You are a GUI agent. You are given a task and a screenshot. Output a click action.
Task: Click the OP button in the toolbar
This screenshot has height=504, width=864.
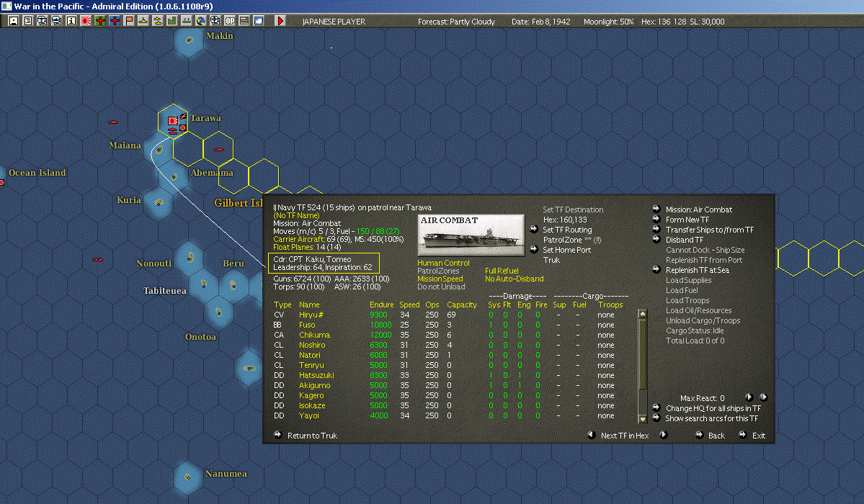[x=229, y=21]
